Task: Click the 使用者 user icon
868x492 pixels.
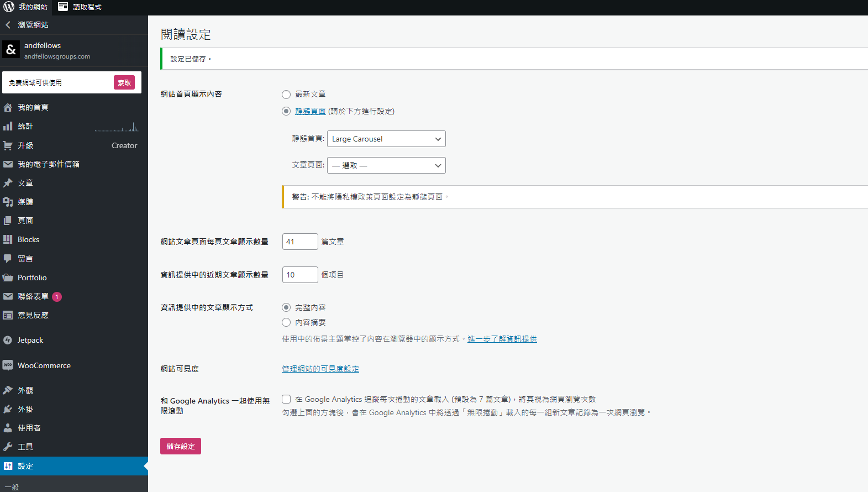Action: tap(8, 428)
